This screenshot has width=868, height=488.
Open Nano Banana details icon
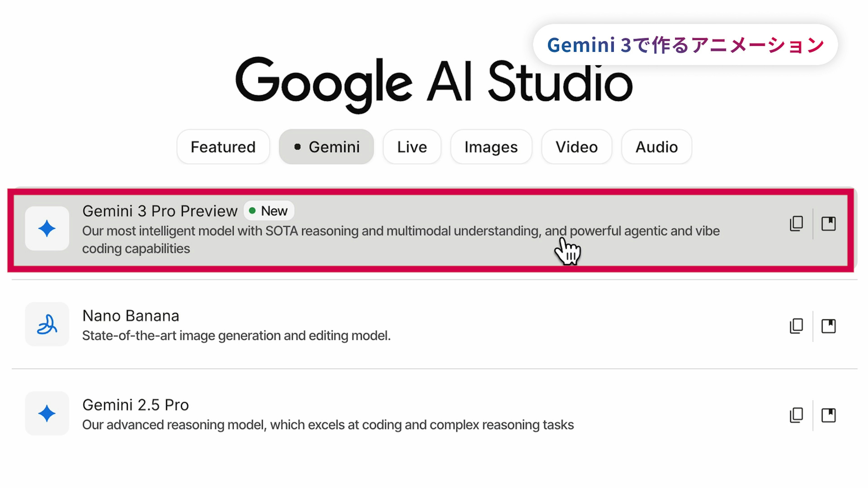coord(828,326)
